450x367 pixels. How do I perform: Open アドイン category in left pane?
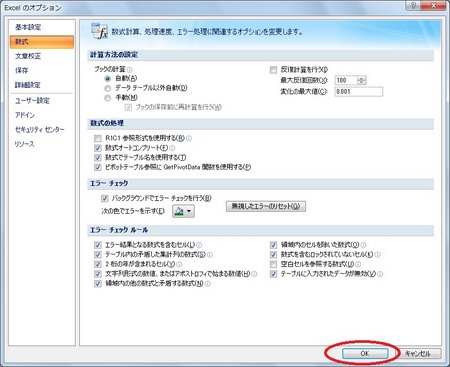click(42, 115)
